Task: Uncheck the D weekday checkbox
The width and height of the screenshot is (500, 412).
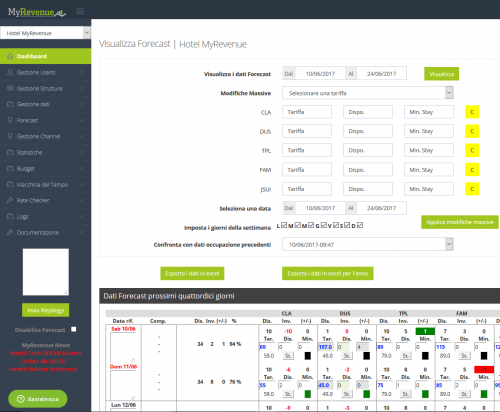Action: click(x=360, y=225)
